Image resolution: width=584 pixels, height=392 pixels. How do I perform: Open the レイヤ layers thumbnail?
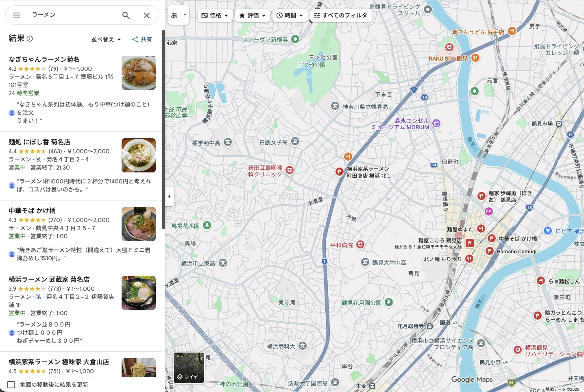pyautogui.click(x=189, y=368)
